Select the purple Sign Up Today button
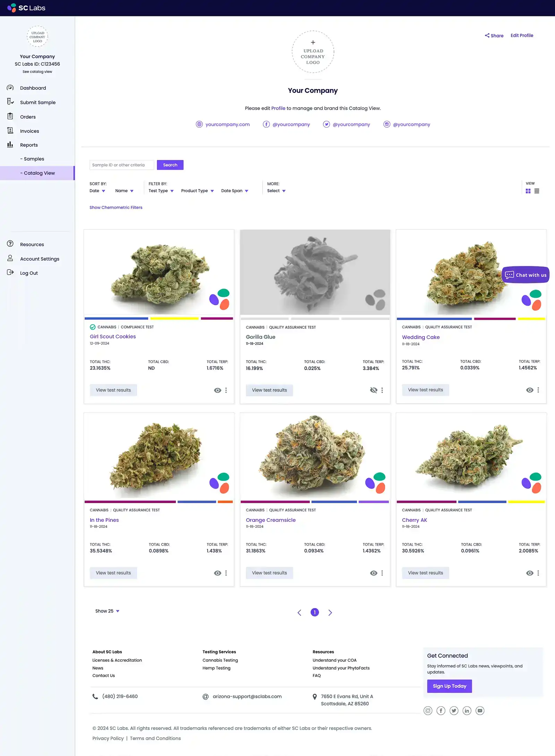555x756 pixels. point(449,686)
